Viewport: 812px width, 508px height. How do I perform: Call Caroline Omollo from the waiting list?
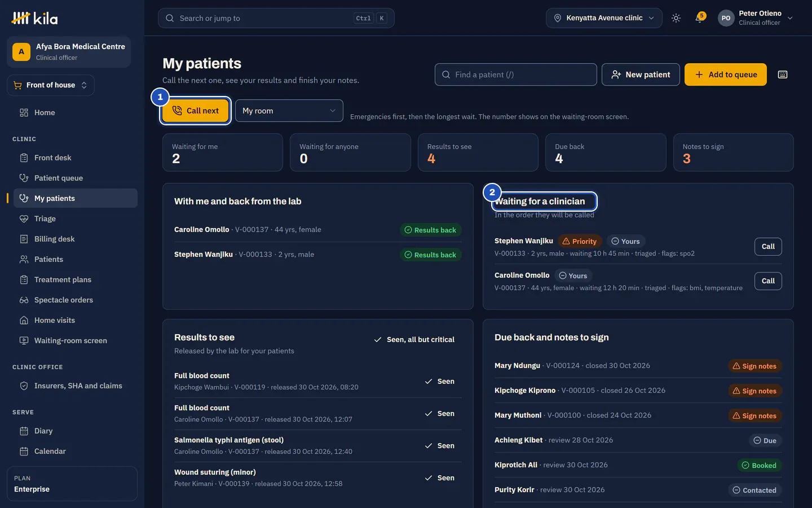pyautogui.click(x=768, y=281)
